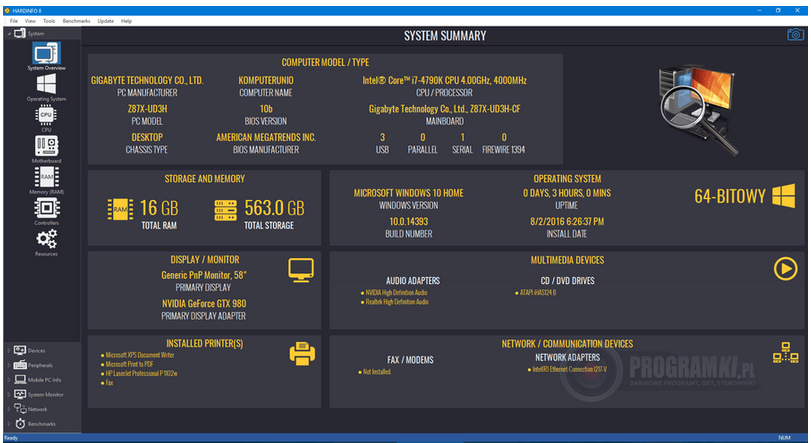Click the 563.0 GB total storage value
The height and width of the screenshot is (443, 811).
pyautogui.click(x=274, y=208)
